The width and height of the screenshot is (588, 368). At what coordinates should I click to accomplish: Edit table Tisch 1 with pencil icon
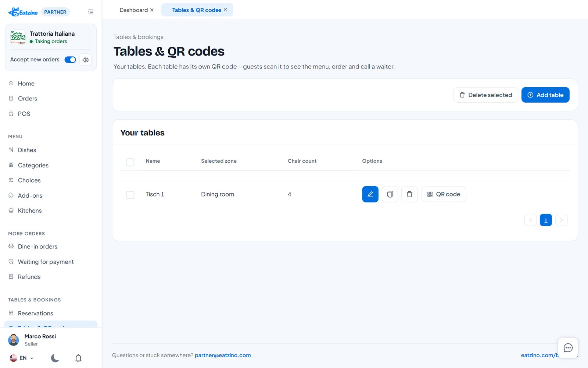(x=370, y=194)
